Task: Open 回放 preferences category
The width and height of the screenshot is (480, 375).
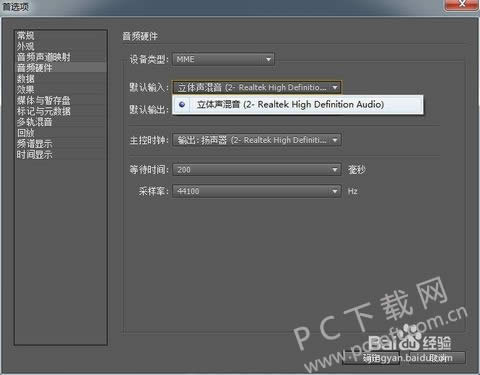Action: coord(60,133)
